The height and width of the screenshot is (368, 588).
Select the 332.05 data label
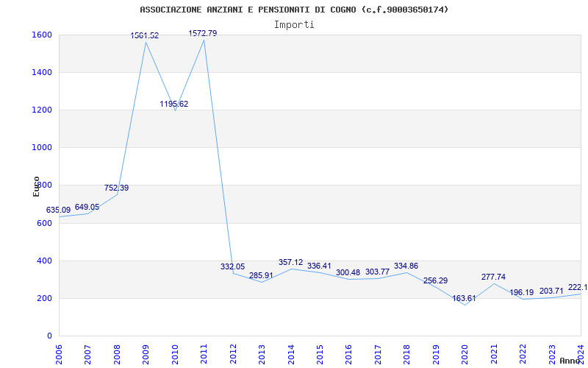pyautogui.click(x=232, y=266)
